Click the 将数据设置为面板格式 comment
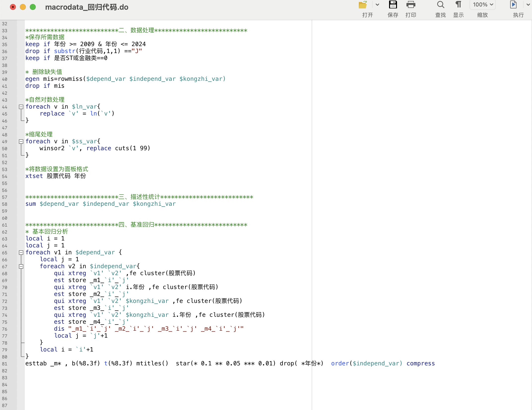 tap(57, 169)
